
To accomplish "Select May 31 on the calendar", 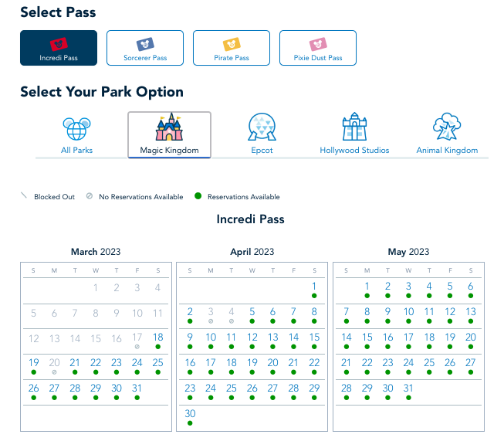I will tap(408, 388).
